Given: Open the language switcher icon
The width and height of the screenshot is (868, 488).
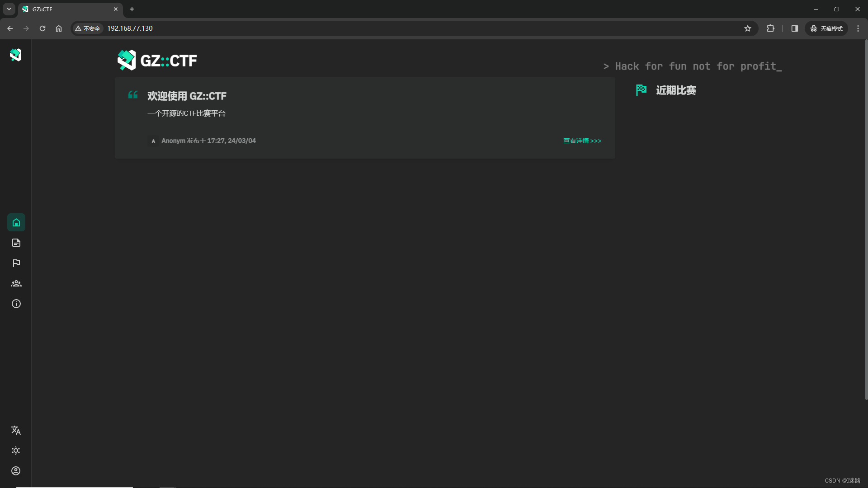Looking at the screenshot, I should (16, 430).
